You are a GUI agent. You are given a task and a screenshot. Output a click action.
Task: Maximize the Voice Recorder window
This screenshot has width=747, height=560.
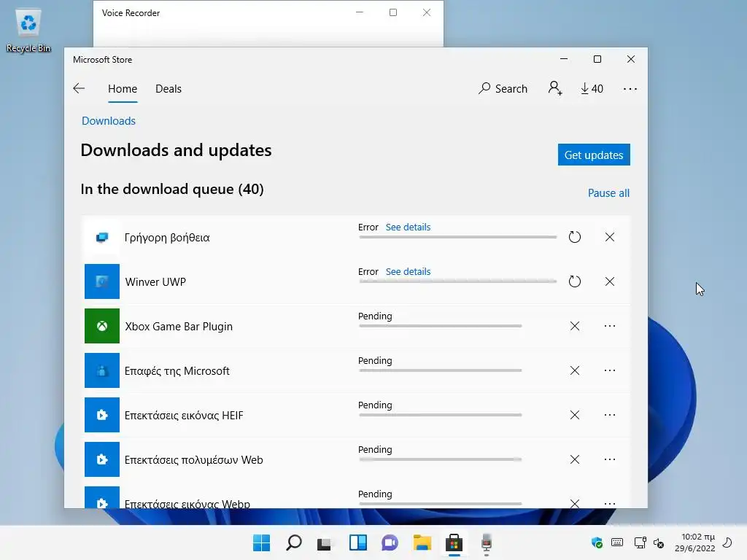coord(393,12)
